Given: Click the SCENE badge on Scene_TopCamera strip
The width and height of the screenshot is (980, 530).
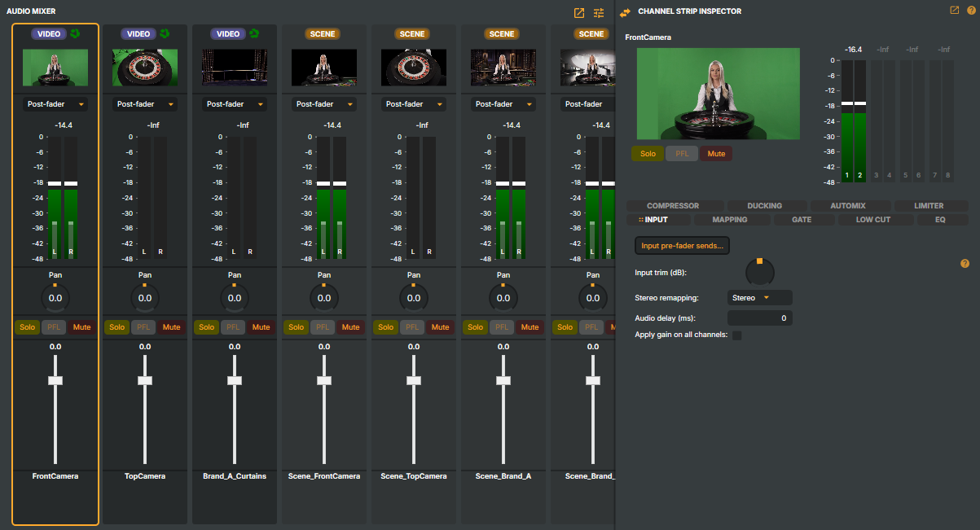Looking at the screenshot, I should 412,34.
